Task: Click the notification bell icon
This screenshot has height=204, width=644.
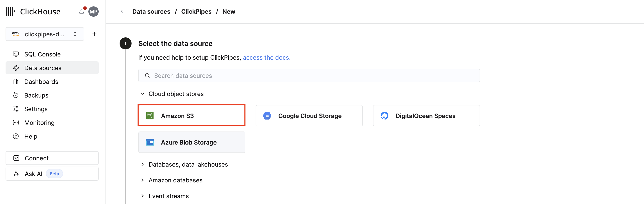Action: point(82,12)
